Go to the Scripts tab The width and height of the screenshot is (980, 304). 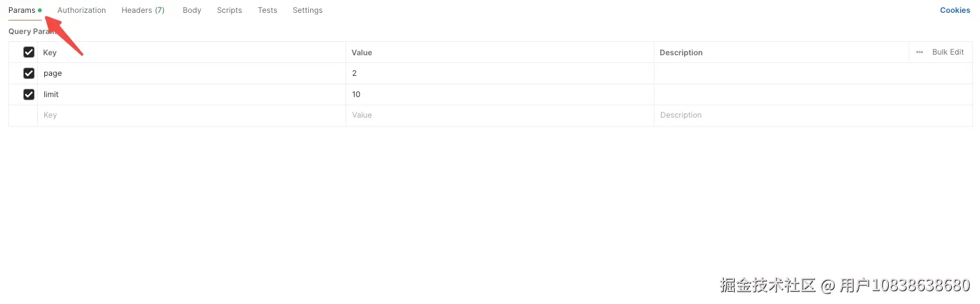(x=229, y=10)
